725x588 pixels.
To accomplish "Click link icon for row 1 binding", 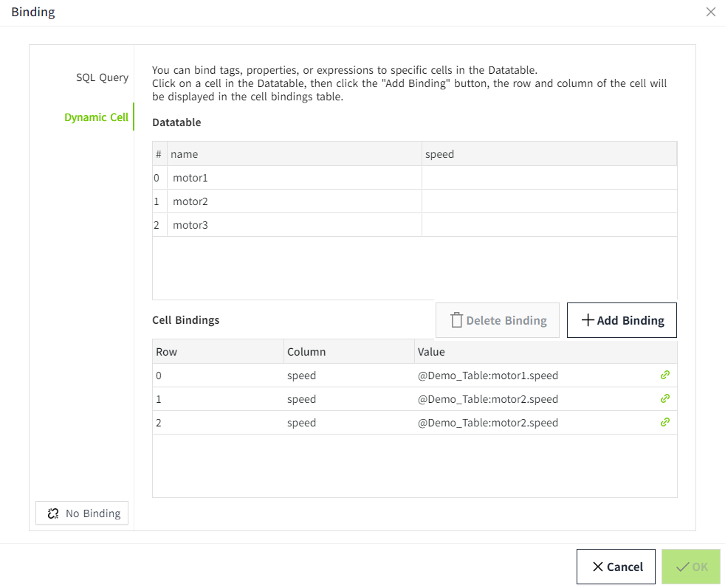I will point(664,398).
